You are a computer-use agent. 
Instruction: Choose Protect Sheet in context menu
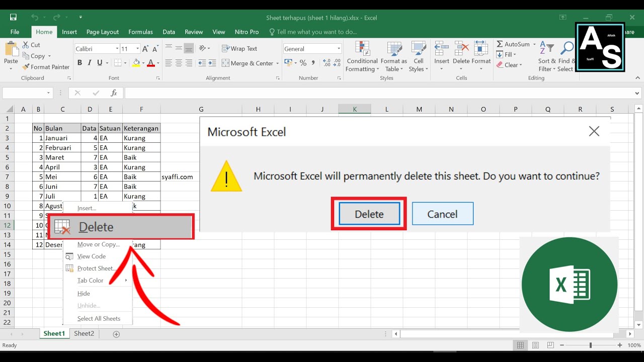(x=98, y=268)
